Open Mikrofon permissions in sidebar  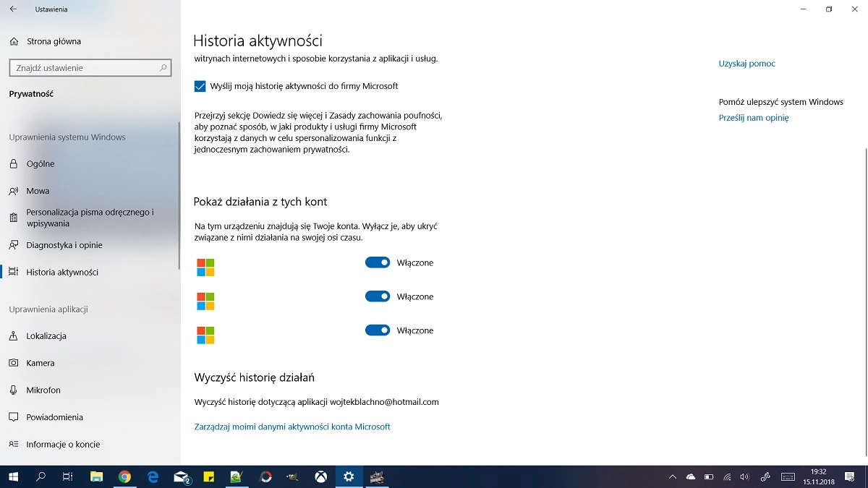tap(43, 390)
